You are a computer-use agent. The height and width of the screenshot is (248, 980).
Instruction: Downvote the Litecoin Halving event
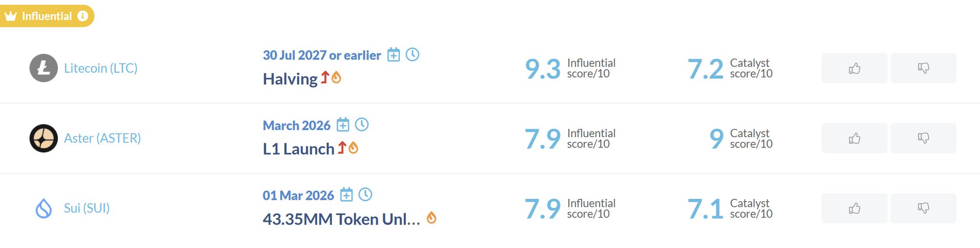tap(923, 68)
